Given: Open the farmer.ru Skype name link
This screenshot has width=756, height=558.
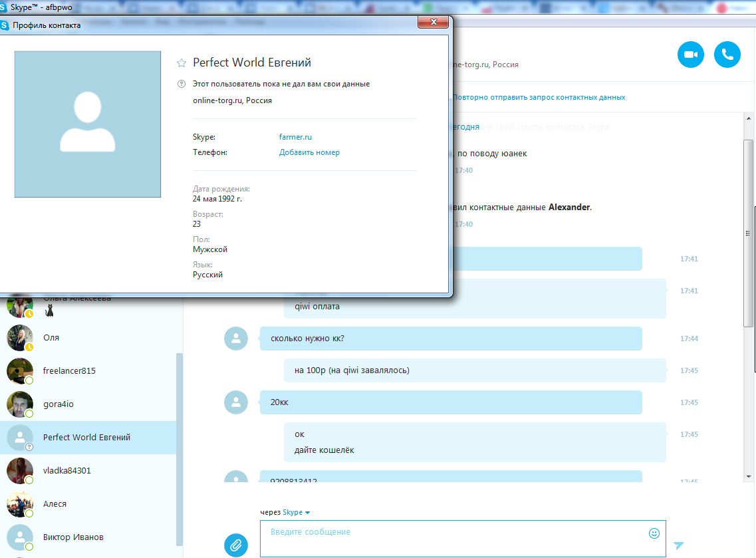Looking at the screenshot, I should (295, 137).
